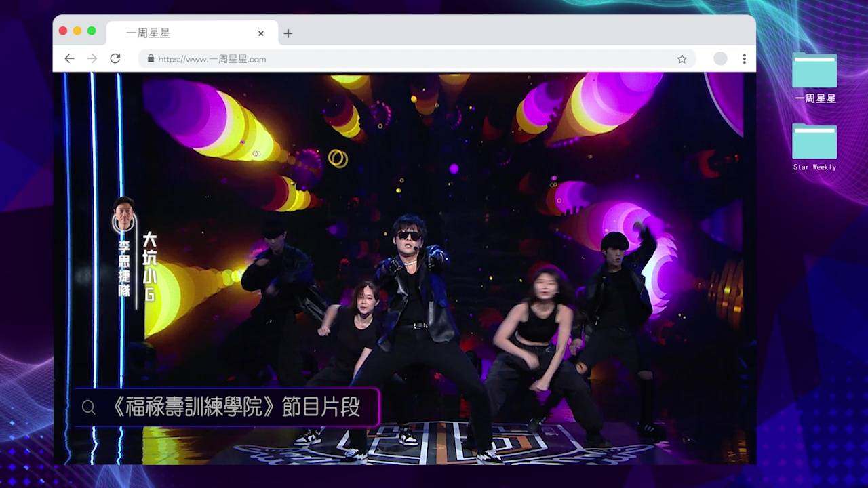This screenshot has width=868, height=488.
Task: Click the URL address field
Action: [x=407, y=59]
